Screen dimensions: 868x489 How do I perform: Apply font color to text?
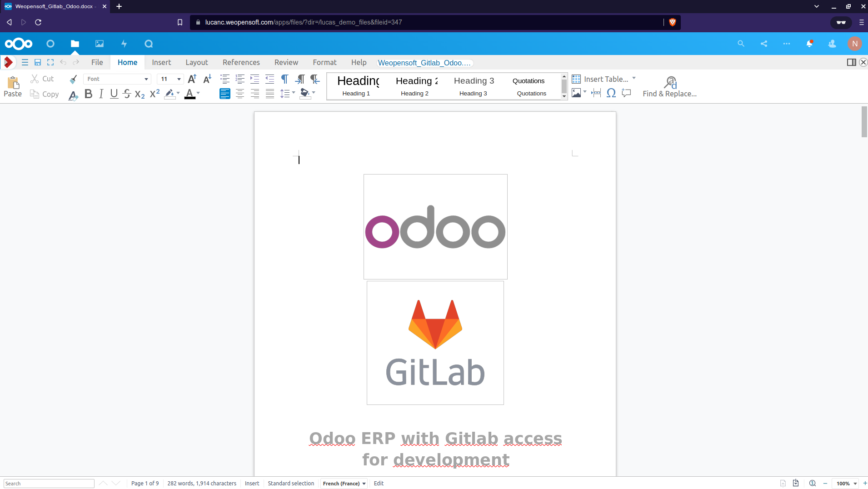tap(190, 94)
